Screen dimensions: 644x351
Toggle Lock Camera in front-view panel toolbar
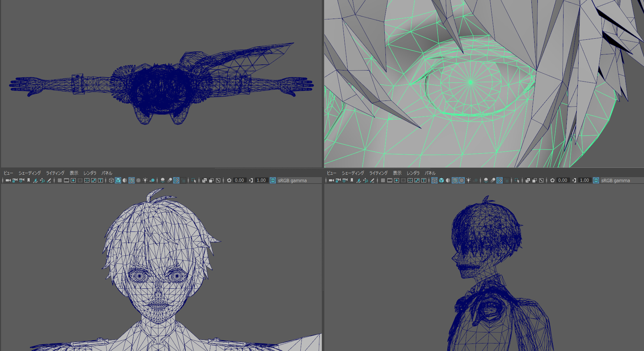tap(15, 180)
